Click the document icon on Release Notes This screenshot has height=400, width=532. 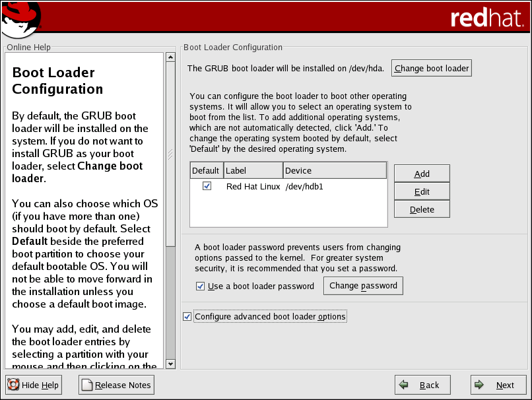pos(87,385)
